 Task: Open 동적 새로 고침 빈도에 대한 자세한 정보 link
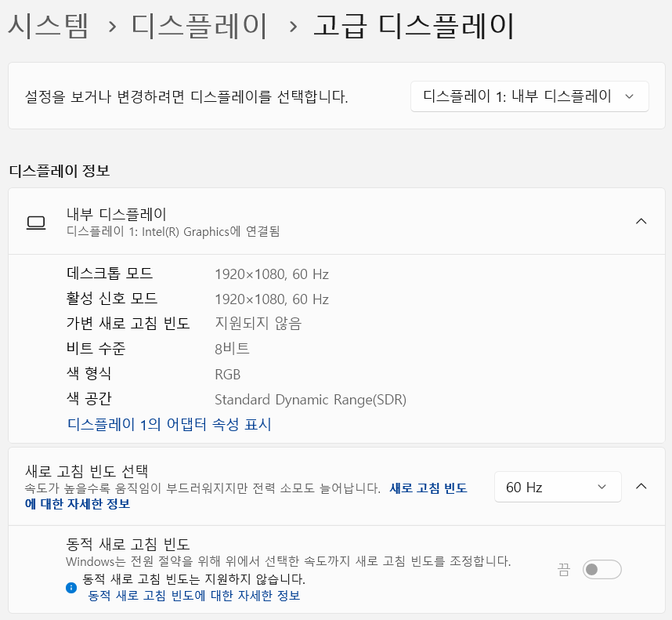click(193, 596)
